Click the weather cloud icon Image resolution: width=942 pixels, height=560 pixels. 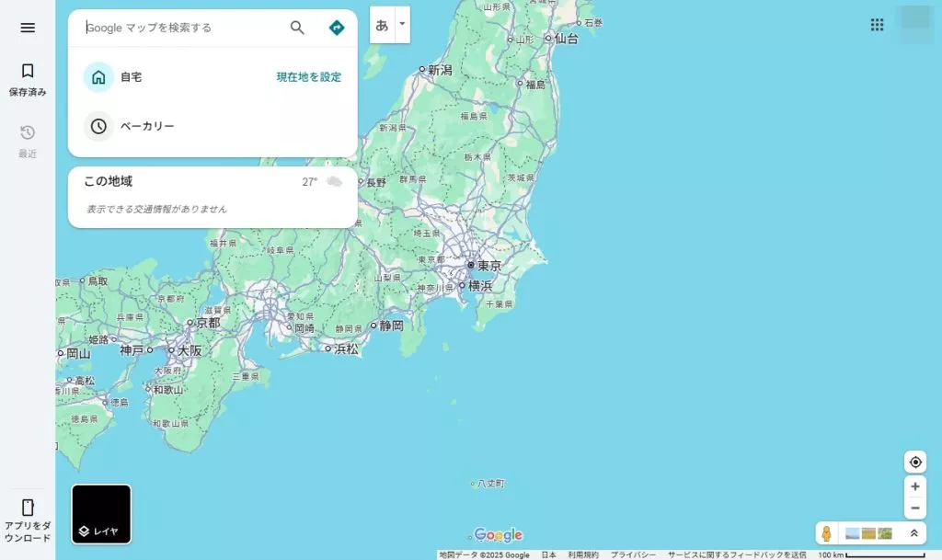[x=334, y=181]
